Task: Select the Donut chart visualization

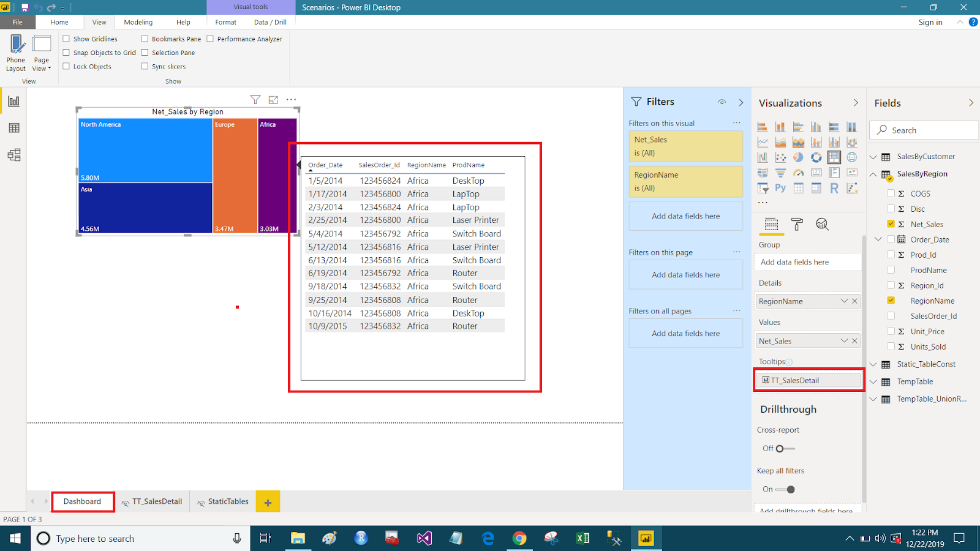Action: click(816, 157)
